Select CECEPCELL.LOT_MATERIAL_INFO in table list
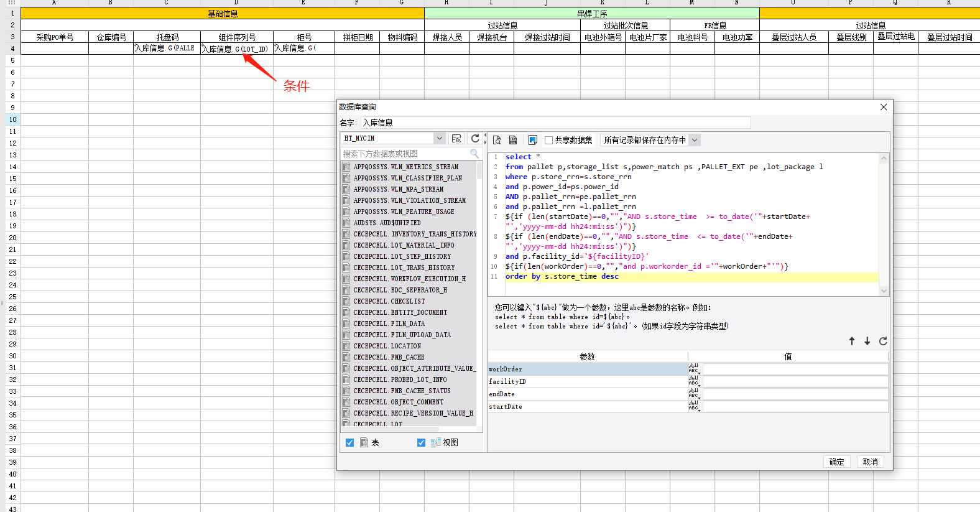 404,245
